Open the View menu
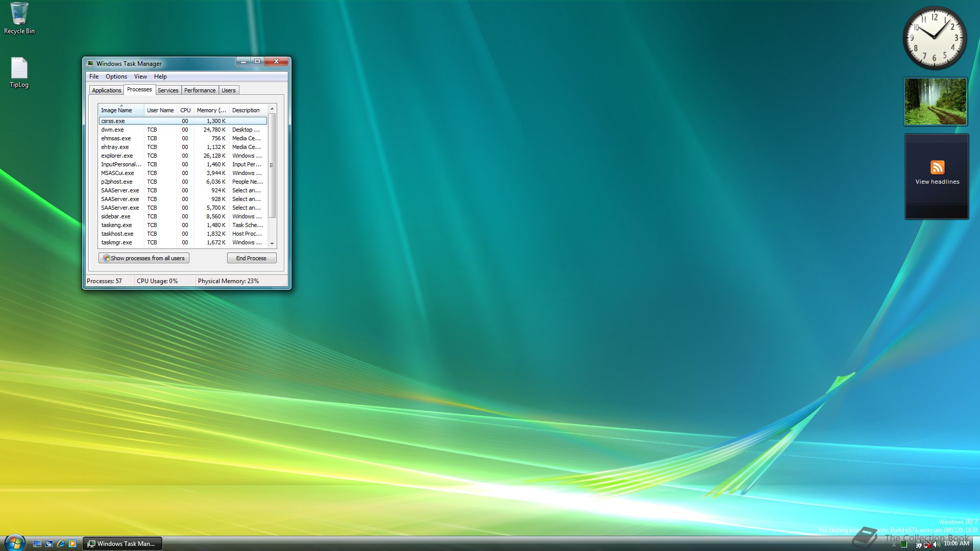This screenshot has height=551, width=980. point(140,77)
